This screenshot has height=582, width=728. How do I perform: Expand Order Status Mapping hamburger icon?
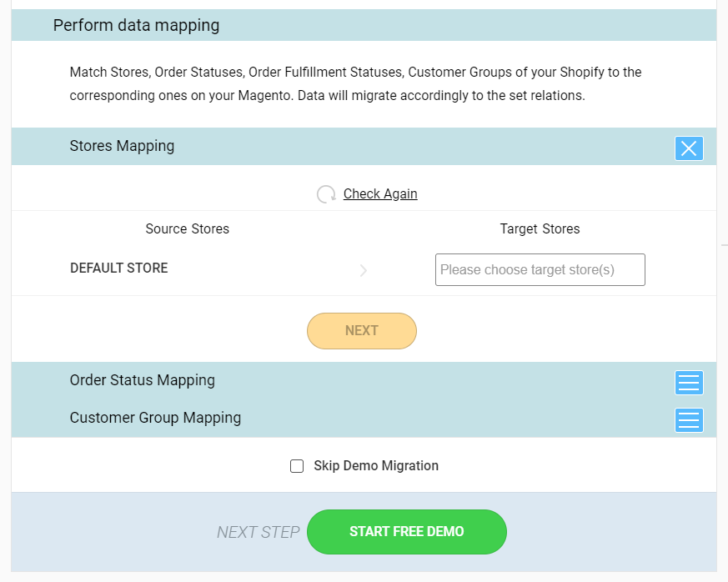point(689,383)
